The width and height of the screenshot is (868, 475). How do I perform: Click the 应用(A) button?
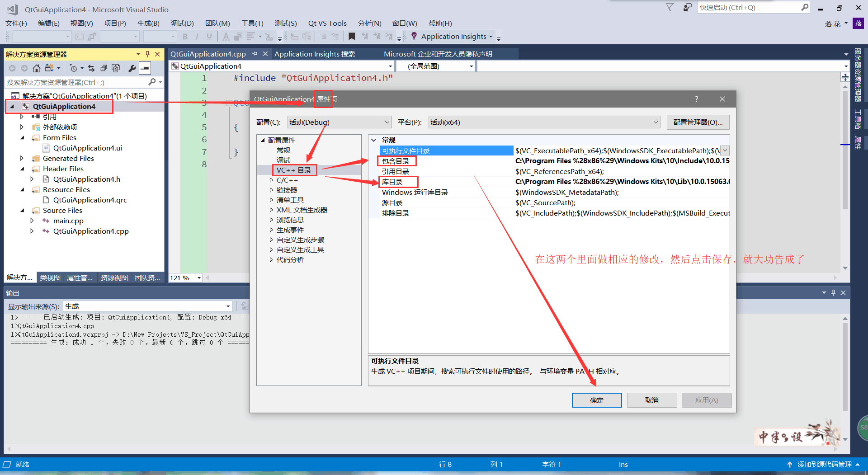707,400
